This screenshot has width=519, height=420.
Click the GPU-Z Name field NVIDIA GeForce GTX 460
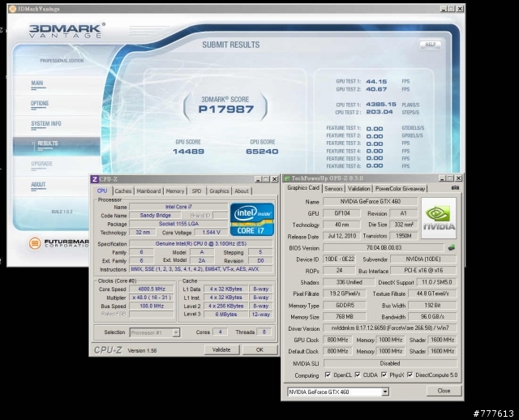(371, 201)
